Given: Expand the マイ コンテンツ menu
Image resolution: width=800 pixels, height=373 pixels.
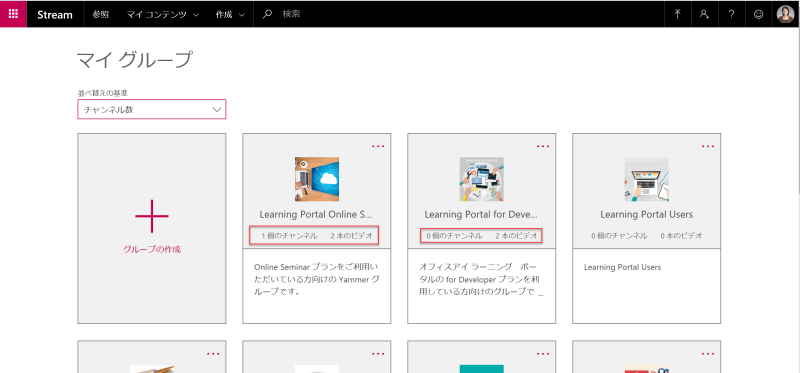Looking at the screenshot, I should click(162, 14).
